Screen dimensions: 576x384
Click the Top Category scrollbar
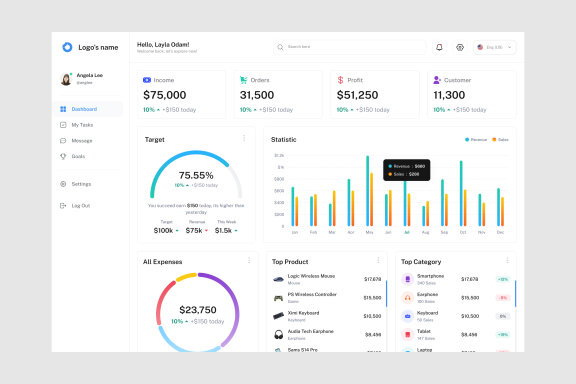point(515,293)
